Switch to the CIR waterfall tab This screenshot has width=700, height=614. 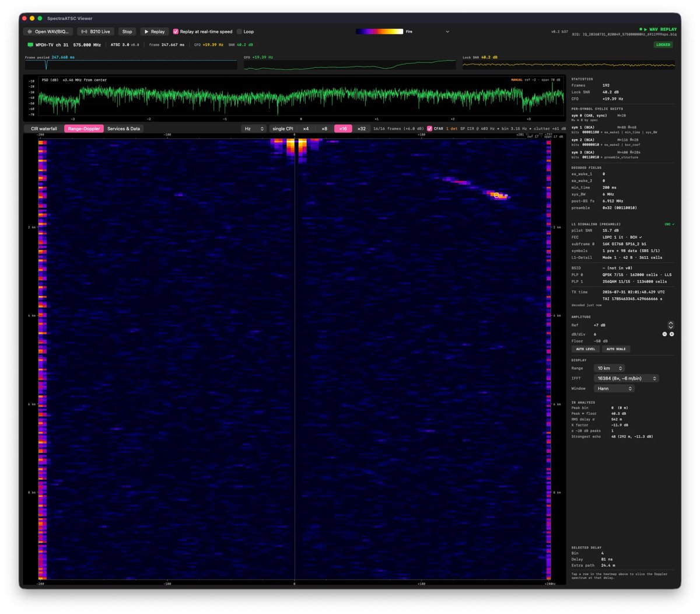coord(44,128)
